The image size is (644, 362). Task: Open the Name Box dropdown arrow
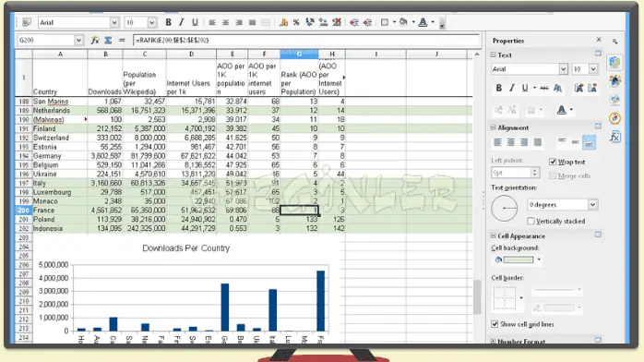78,40
